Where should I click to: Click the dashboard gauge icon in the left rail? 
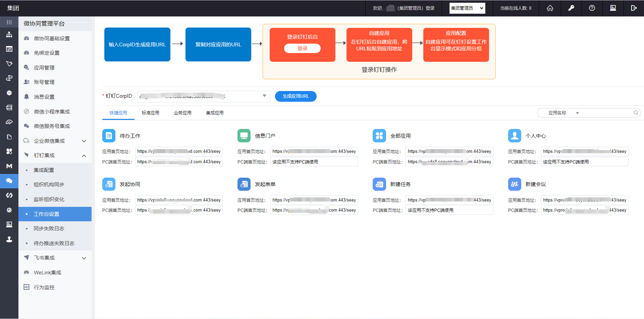9,122
